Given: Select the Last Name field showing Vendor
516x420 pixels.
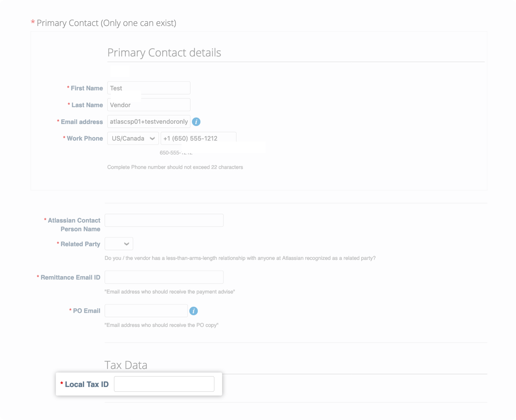Looking at the screenshot, I should 149,105.
